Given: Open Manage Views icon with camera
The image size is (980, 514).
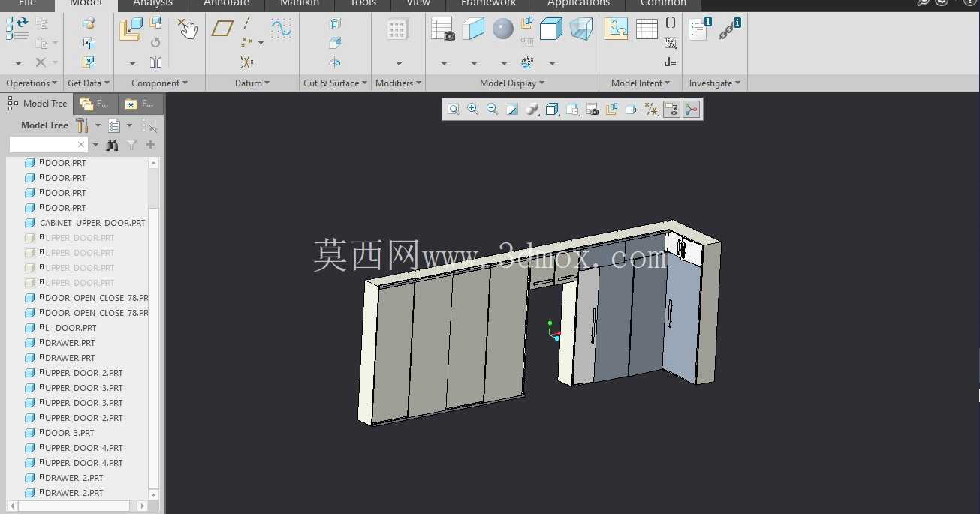Looking at the screenshot, I should [x=443, y=29].
